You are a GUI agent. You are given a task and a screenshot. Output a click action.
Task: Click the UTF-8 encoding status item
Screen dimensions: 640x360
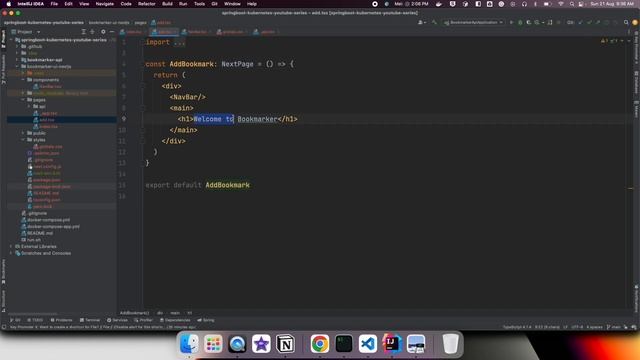click(577, 327)
